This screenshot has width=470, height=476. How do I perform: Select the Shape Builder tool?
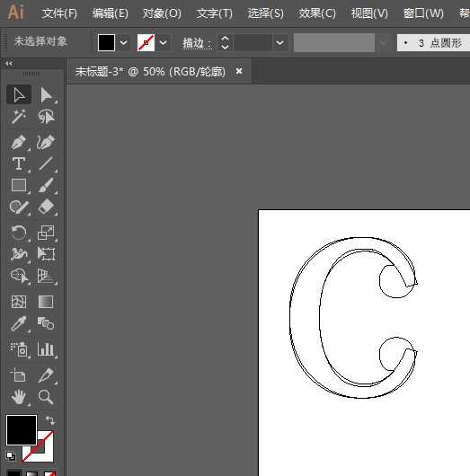coord(19,276)
